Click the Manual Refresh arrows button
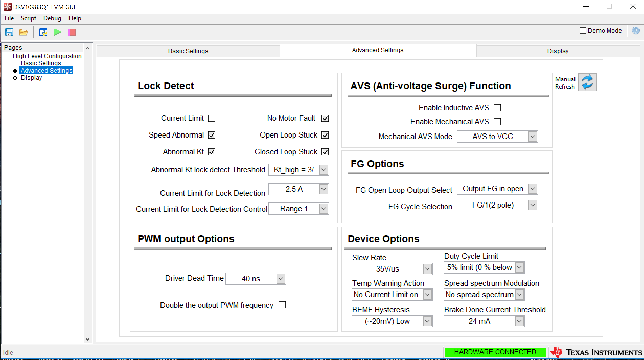Image resolution: width=644 pixels, height=360 pixels. [x=587, y=82]
